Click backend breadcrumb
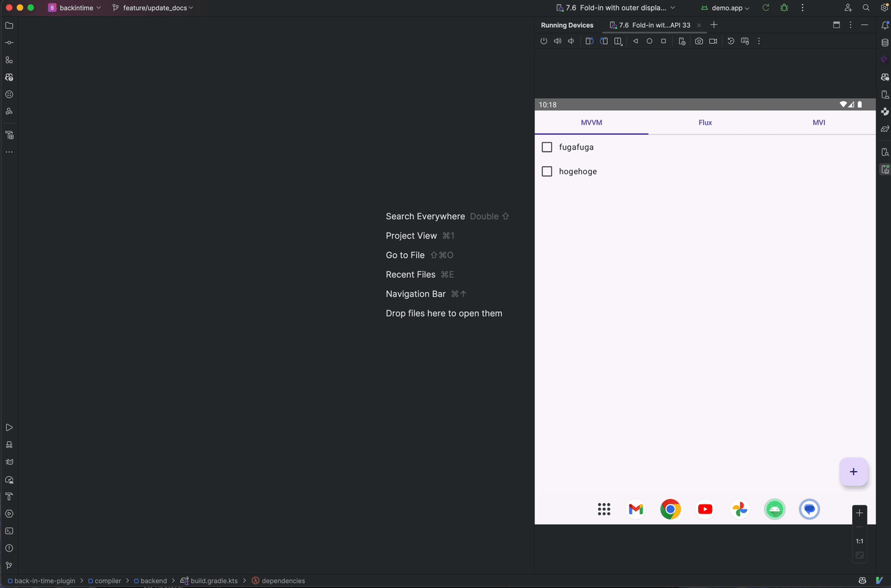 click(x=149, y=580)
